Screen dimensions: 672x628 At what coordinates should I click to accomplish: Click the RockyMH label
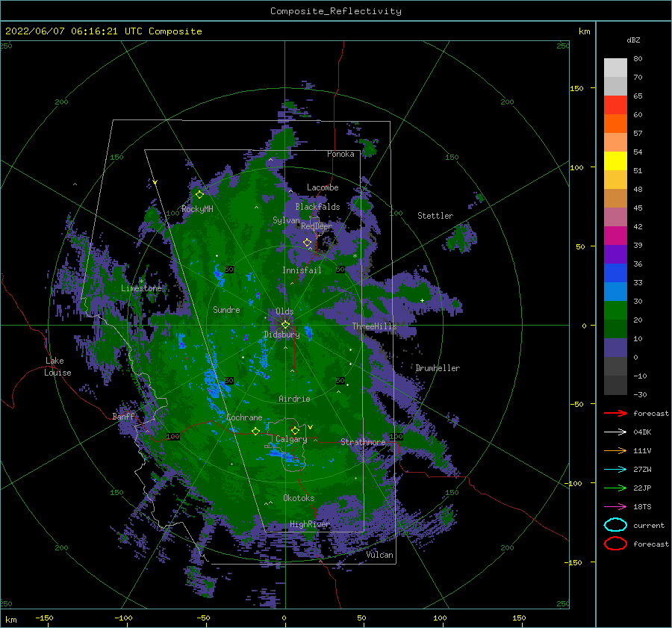click(x=198, y=209)
